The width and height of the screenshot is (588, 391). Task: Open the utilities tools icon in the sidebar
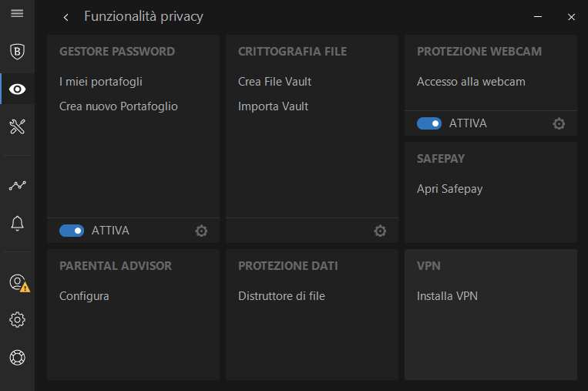pos(17,126)
